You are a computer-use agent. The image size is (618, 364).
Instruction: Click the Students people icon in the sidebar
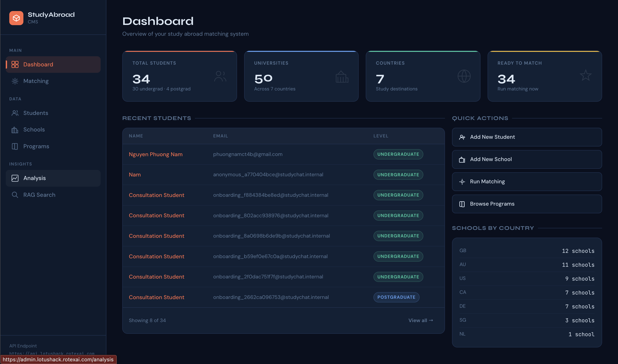pyautogui.click(x=15, y=113)
